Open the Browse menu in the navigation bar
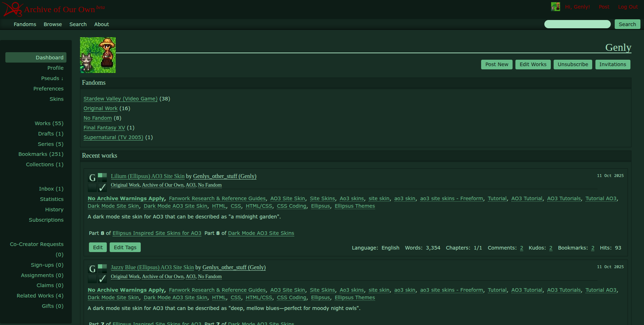 pos(53,24)
